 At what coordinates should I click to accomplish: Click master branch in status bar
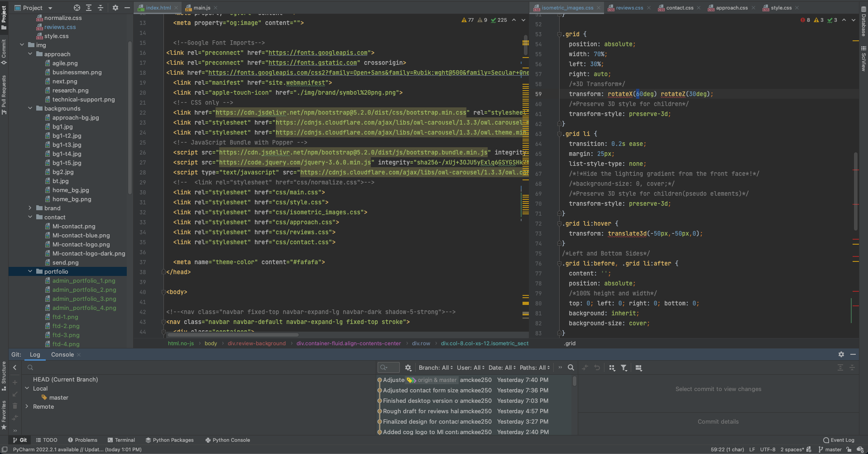point(833,449)
